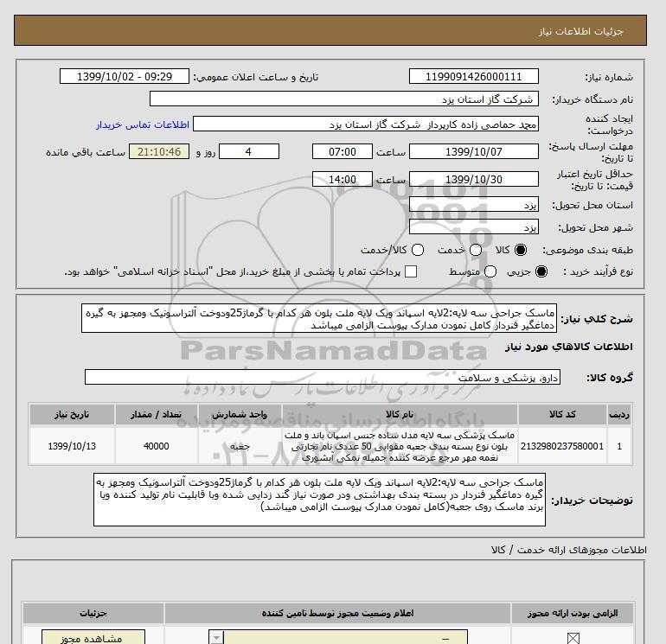Toggle the mandatory permit checkbox
The width and height of the screenshot is (666, 644).
click(x=573, y=638)
